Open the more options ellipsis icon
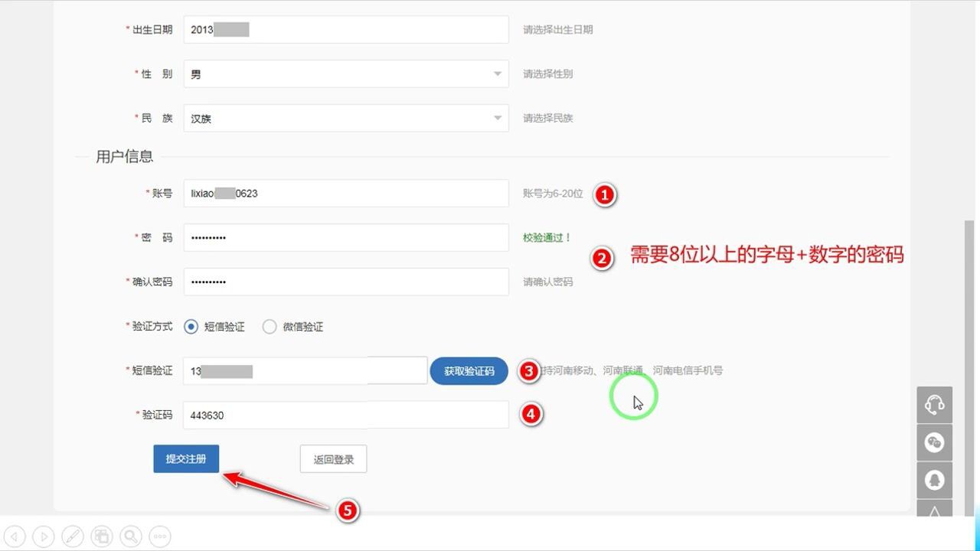Screen dimensions: 980x551 [x=159, y=536]
